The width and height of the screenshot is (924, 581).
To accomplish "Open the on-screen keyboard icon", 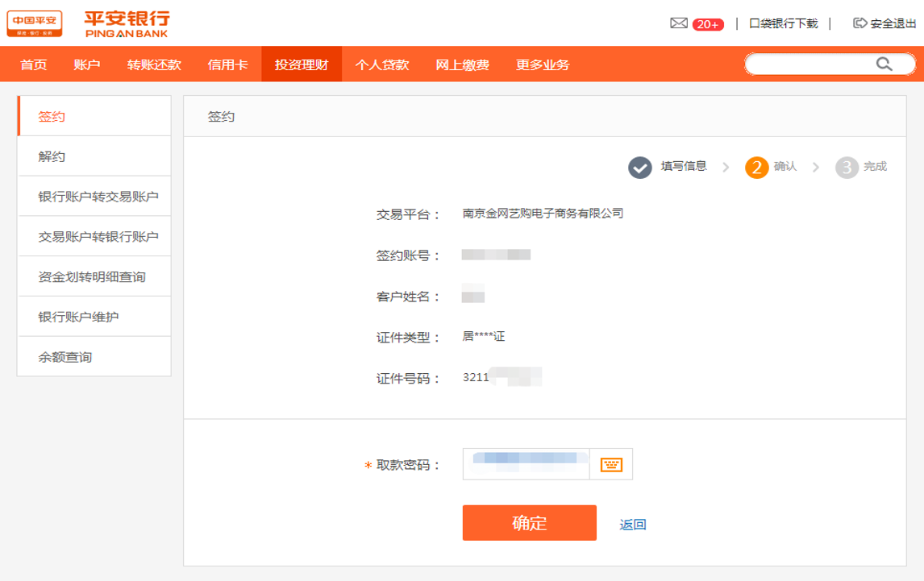I will (611, 464).
